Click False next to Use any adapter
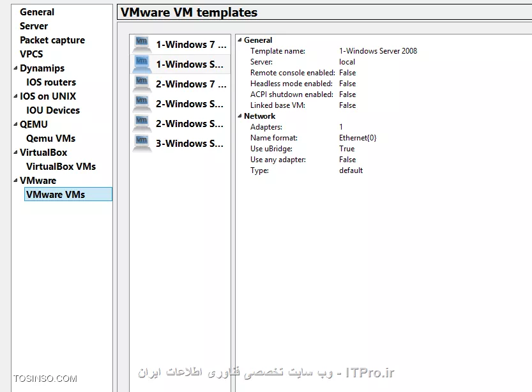532x392 pixels. 347,160
